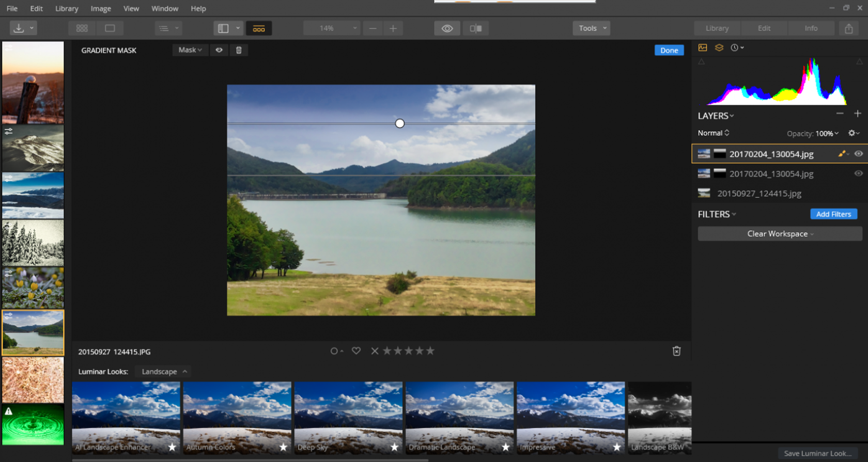
Task: Click the Done button
Action: 669,50
